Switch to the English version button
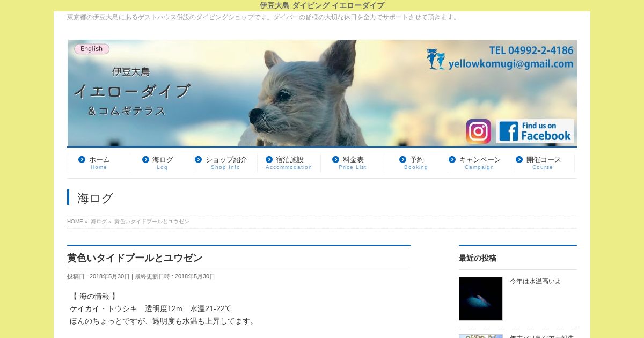The height and width of the screenshot is (338, 644). 92,49
